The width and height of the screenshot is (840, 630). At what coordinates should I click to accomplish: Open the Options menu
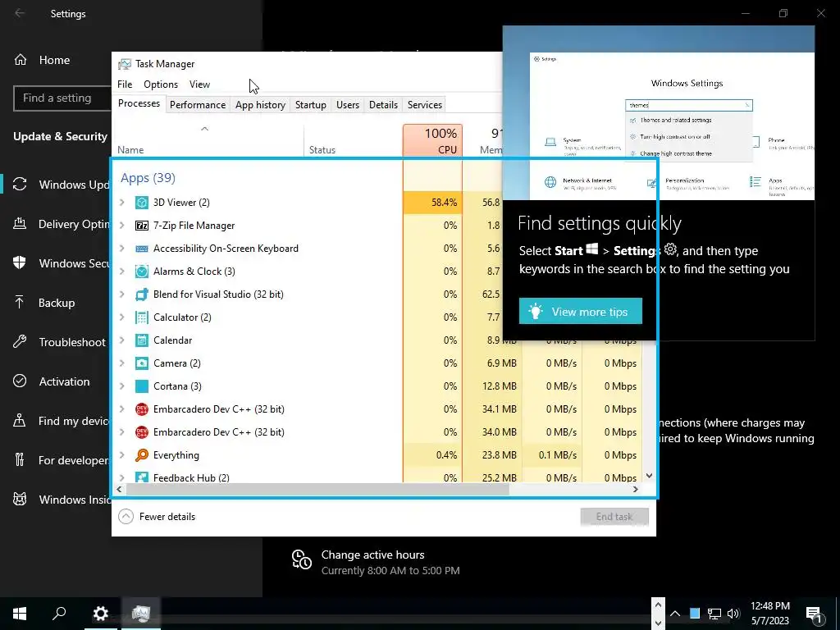tap(161, 84)
